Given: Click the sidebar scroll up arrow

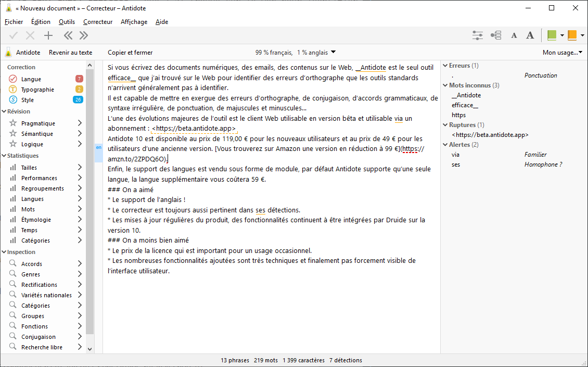Looking at the screenshot, I should pos(90,65).
